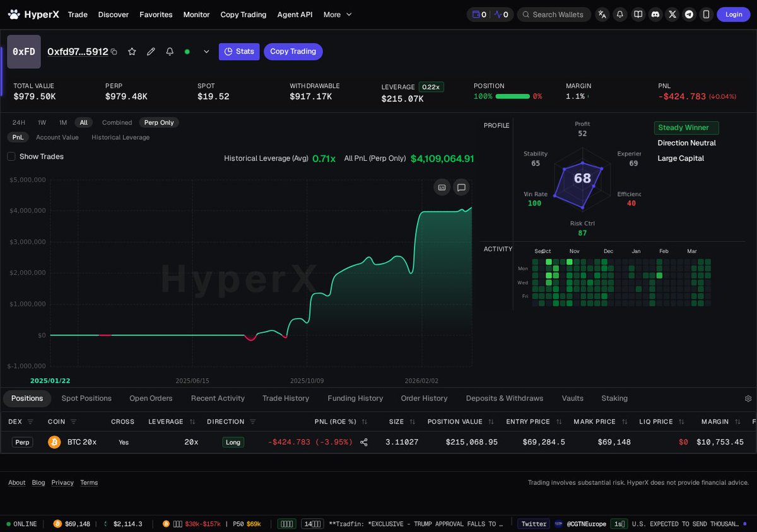Click the Search Wallets field
The image size is (757, 532).
[x=555, y=14]
